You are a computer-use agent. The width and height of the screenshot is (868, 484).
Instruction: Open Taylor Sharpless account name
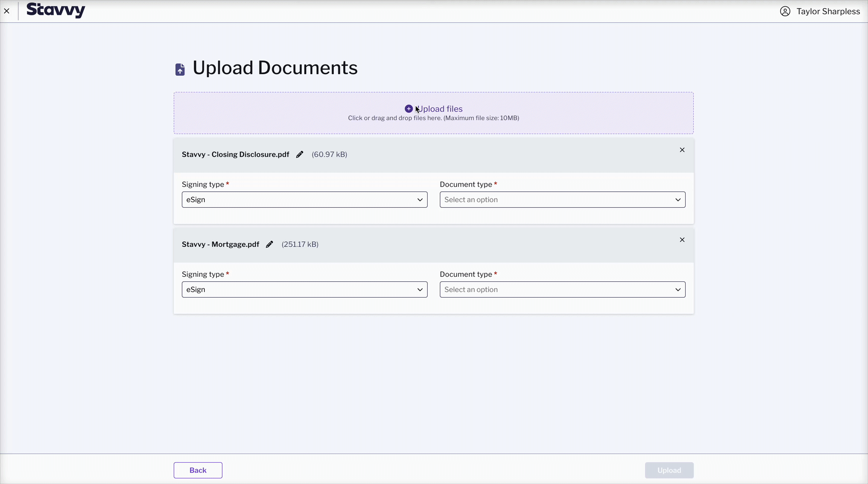(828, 11)
